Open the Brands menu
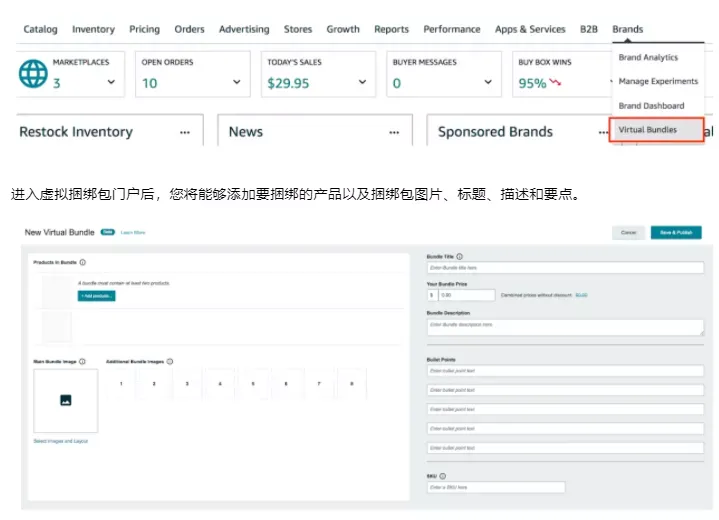Image resolution: width=719 pixels, height=520 pixels. click(x=628, y=29)
